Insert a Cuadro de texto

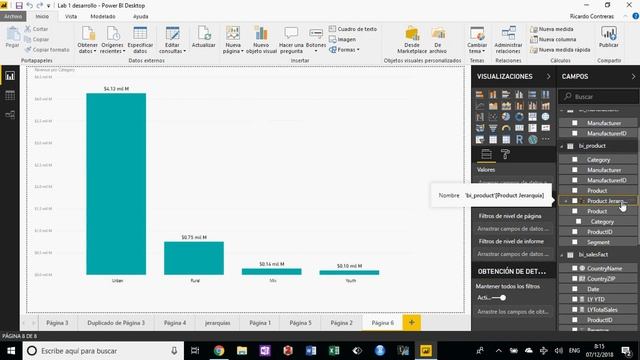353,29
